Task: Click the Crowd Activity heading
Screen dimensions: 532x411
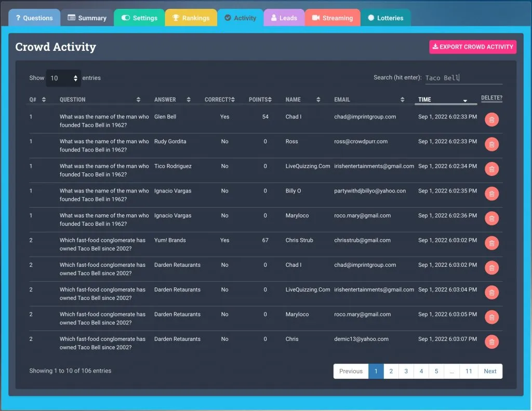Action: click(x=56, y=47)
